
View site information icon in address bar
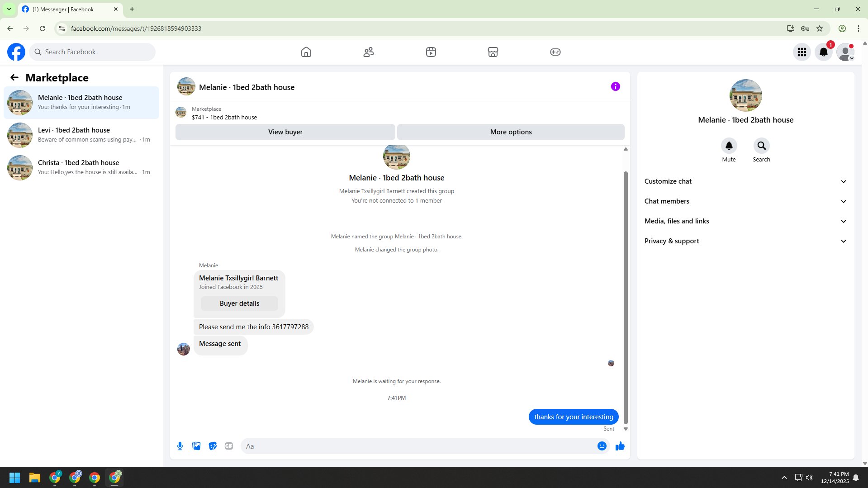(62, 28)
